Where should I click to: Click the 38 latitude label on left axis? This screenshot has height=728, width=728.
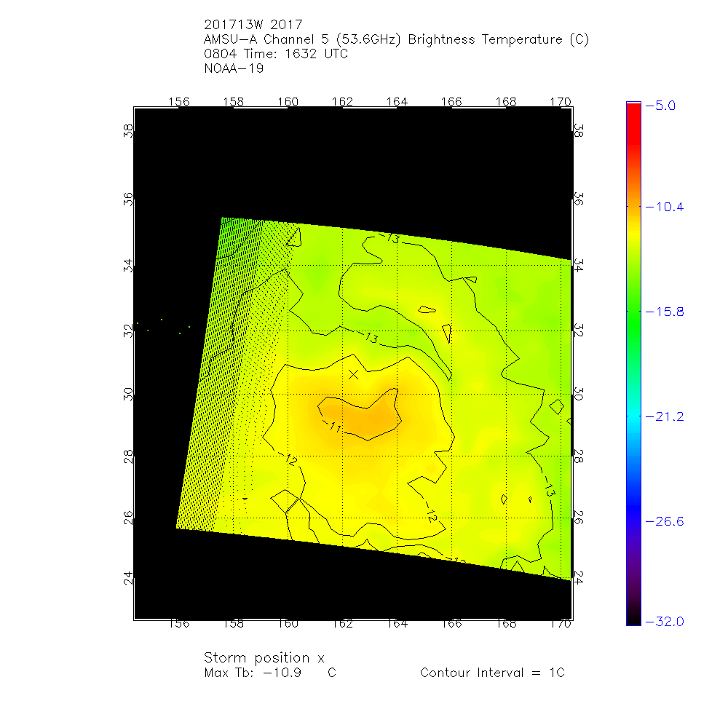pyautogui.click(x=128, y=131)
